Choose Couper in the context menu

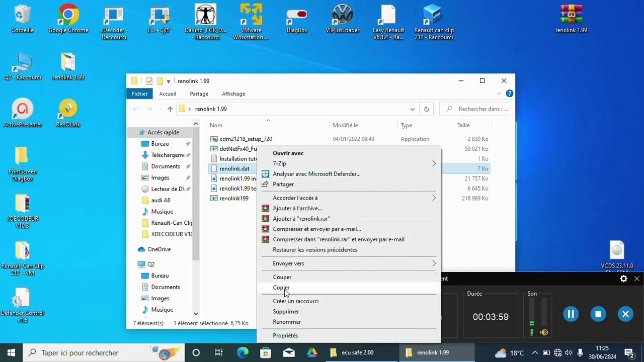[348, 277]
